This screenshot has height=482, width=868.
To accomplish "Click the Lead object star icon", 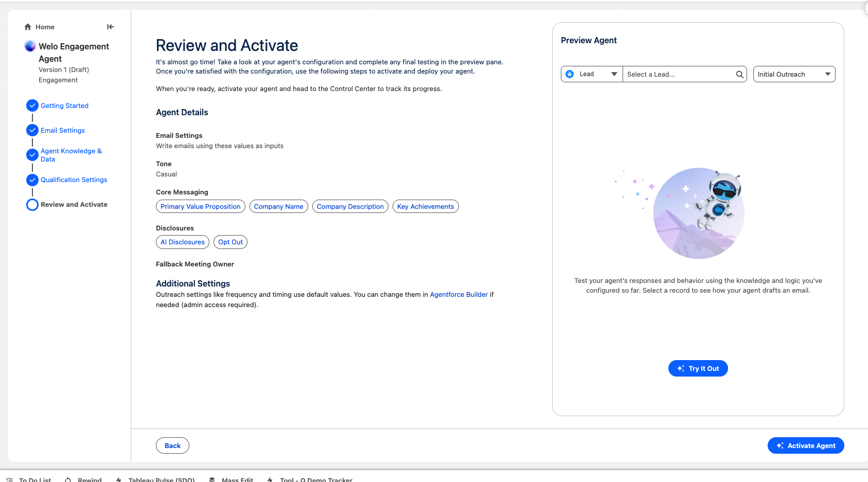I will pos(570,74).
